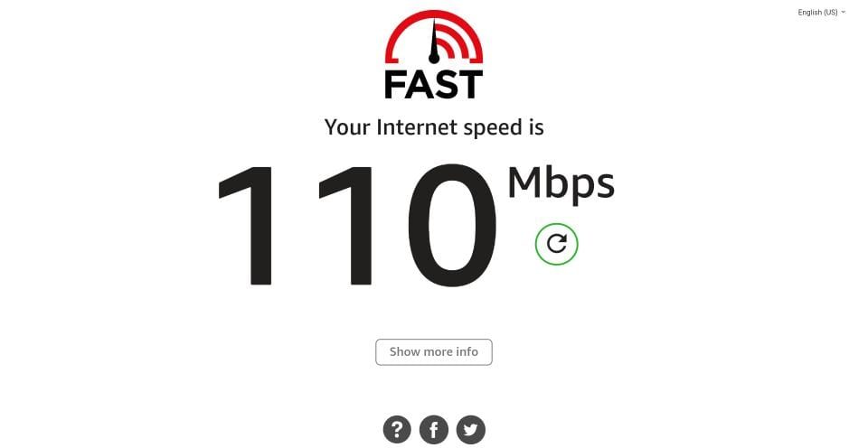This screenshot has width=868, height=448.
Task: Share result via the Facebook icon
Action: click(x=434, y=429)
